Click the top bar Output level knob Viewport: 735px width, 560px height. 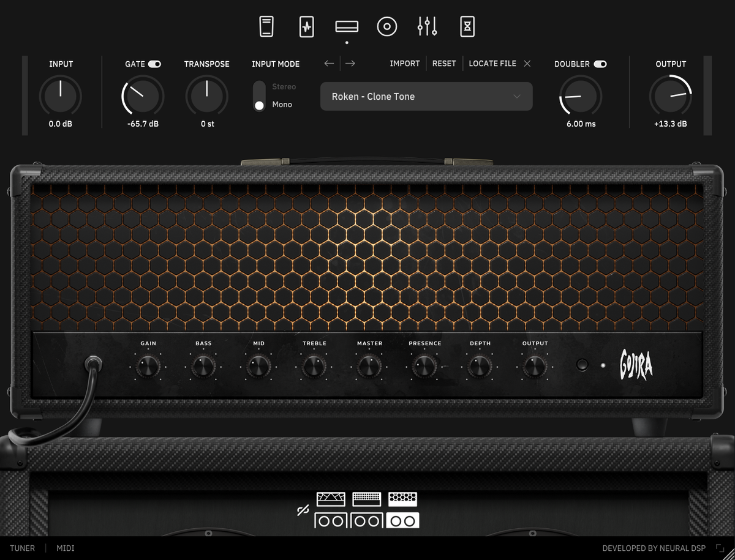click(671, 96)
